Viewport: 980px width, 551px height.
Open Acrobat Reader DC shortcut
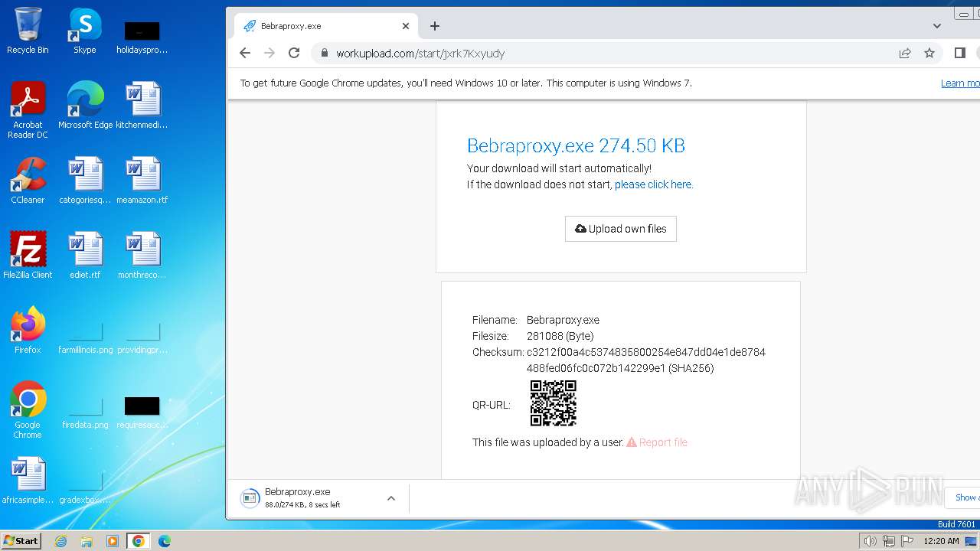click(x=28, y=109)
